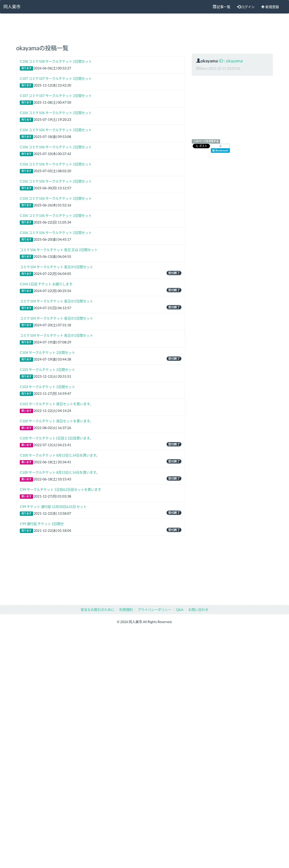Open お問い合わせ footer link
Screen dimensions: 289x868
point(198,610)
